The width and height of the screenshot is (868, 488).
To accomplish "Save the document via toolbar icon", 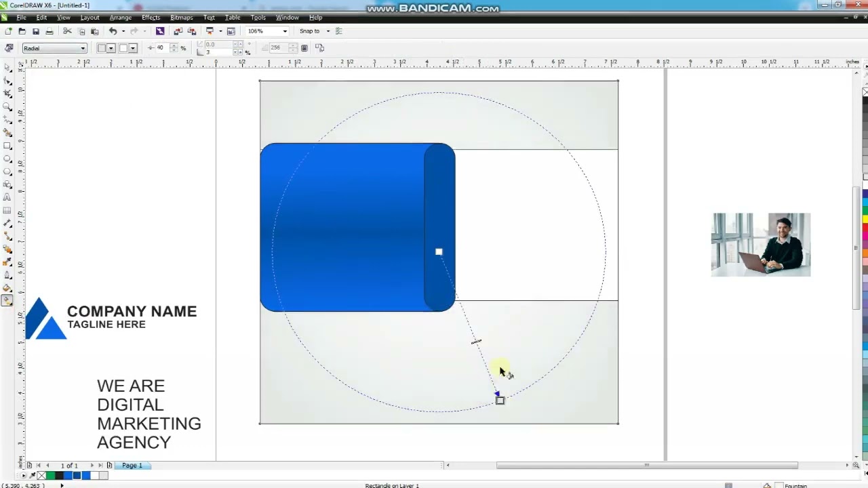I will 35,31.
